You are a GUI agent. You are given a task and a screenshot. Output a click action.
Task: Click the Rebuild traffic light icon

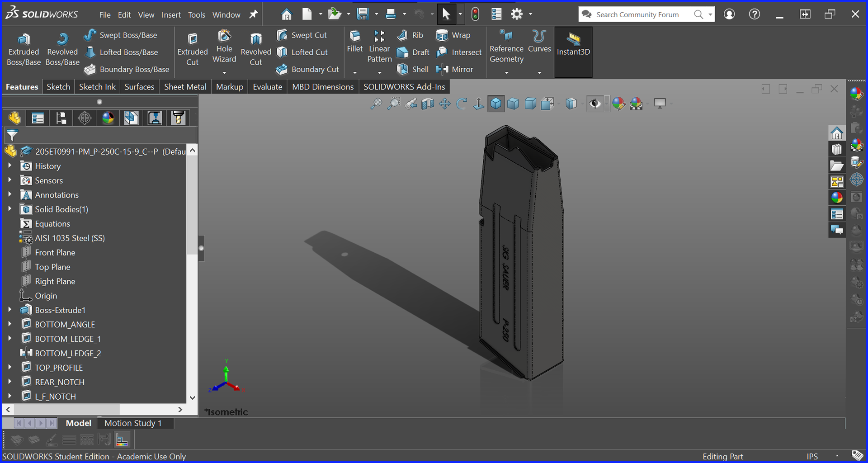click(x=475, y=14)
